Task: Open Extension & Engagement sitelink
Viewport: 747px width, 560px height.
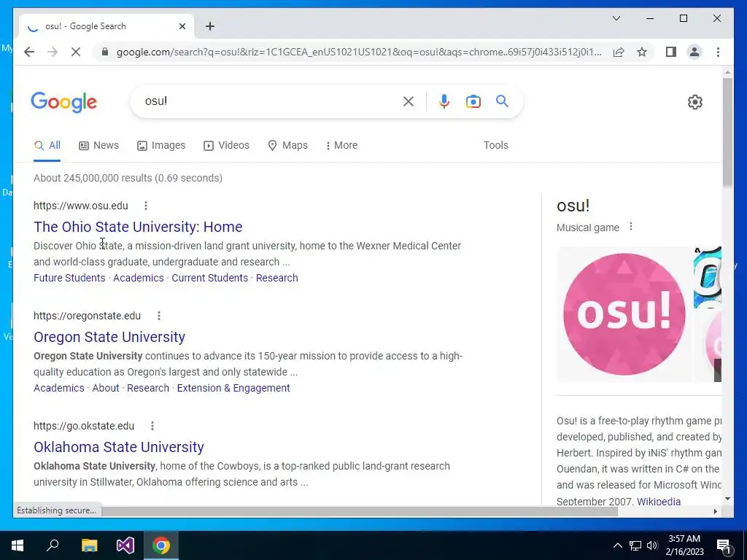Action: [x=233, y=388]
